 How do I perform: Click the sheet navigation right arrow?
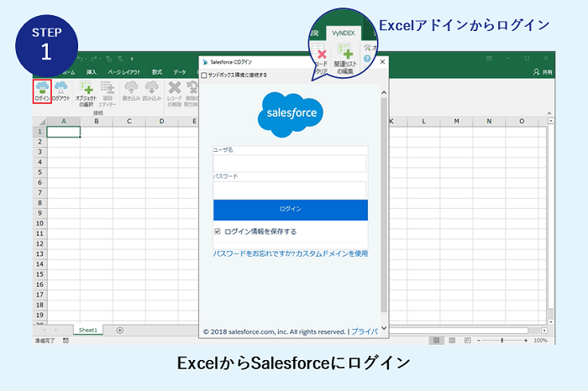pyautogui.click(x=56, y=331)
